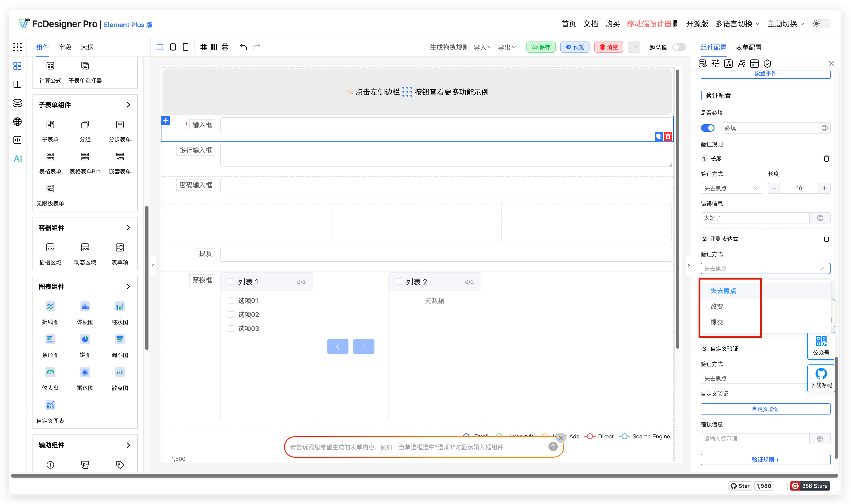Expand the 图表组件 section arrow

point(128,287)
